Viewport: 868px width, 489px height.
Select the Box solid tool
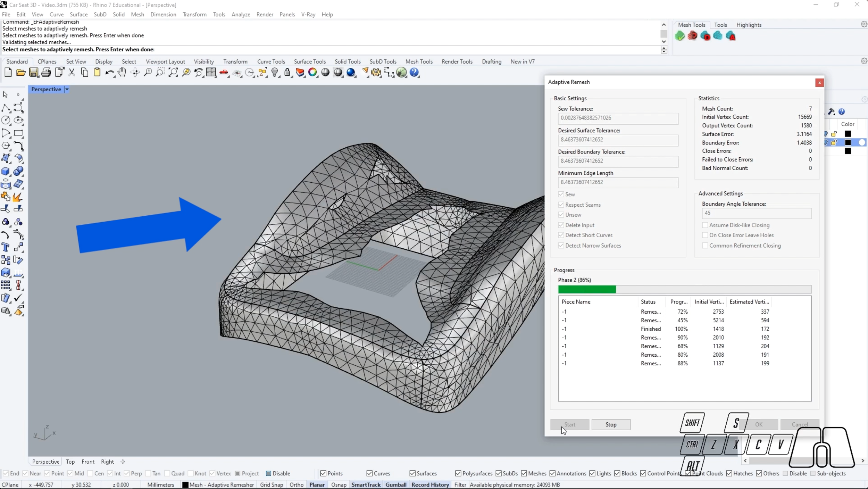[6, 171]
